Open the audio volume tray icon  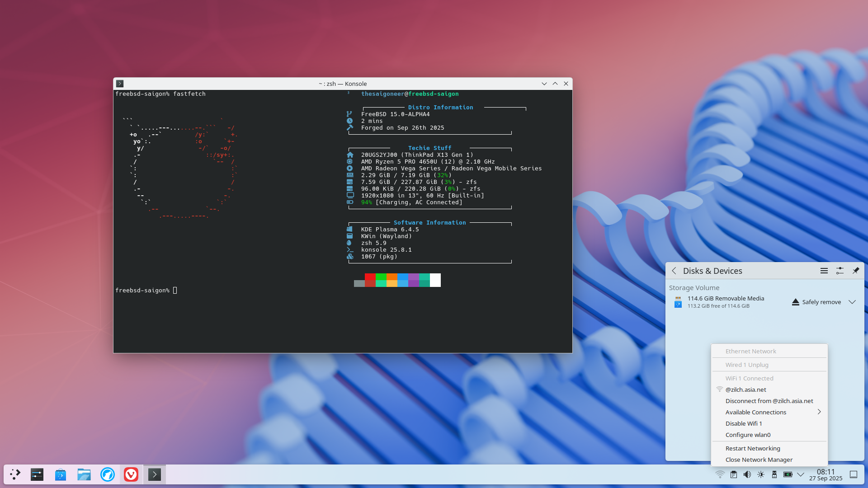pos(747,474)
